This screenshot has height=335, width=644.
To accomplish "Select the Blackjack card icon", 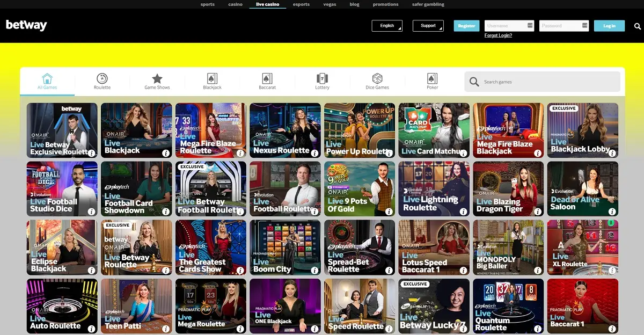I will [x=212, y=78].
